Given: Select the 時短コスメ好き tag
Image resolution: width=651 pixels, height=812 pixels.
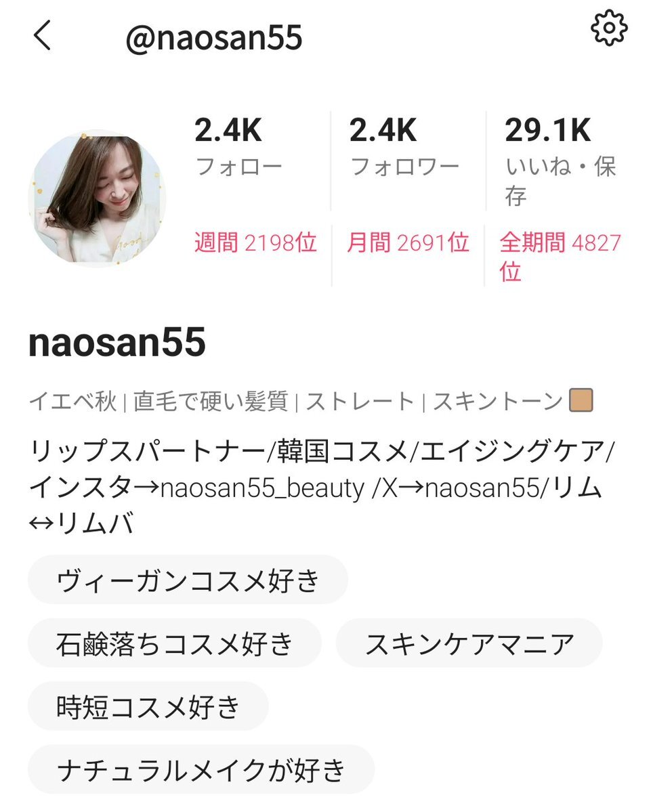Looking at the screenshot, I should click(148, 706).
